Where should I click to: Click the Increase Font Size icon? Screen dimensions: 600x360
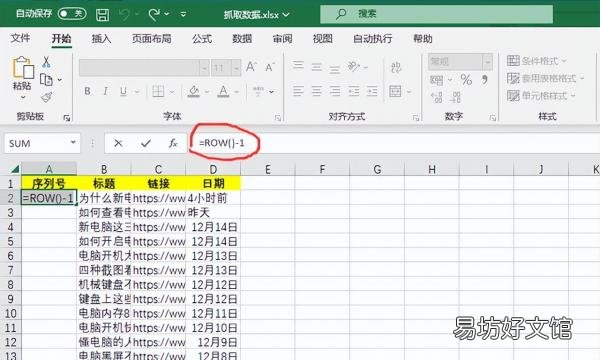click(x=251, y=67)
